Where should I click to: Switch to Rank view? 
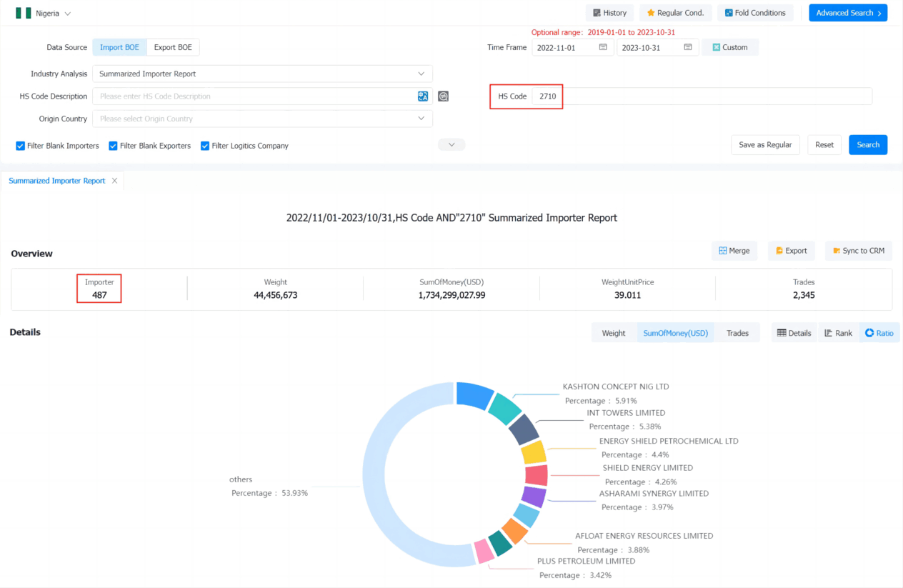[838, 333]
